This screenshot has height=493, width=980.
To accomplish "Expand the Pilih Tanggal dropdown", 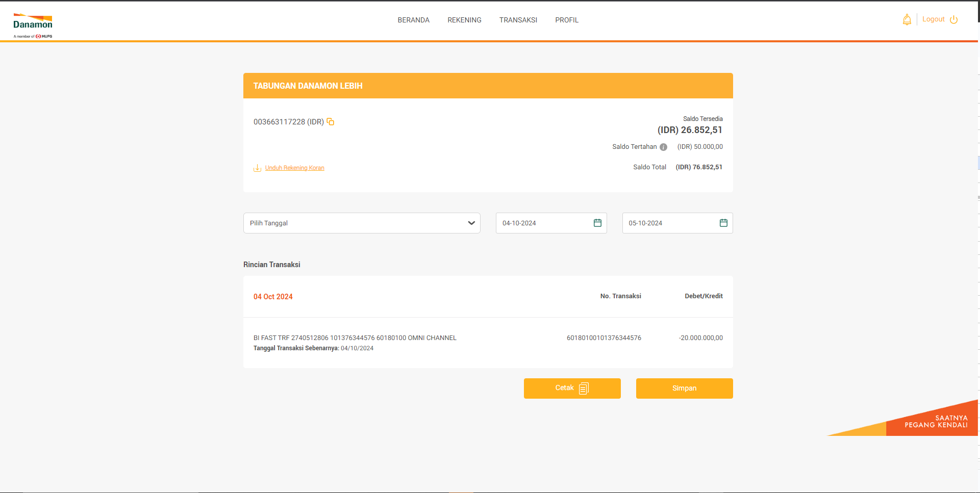I will click(362, 223).
